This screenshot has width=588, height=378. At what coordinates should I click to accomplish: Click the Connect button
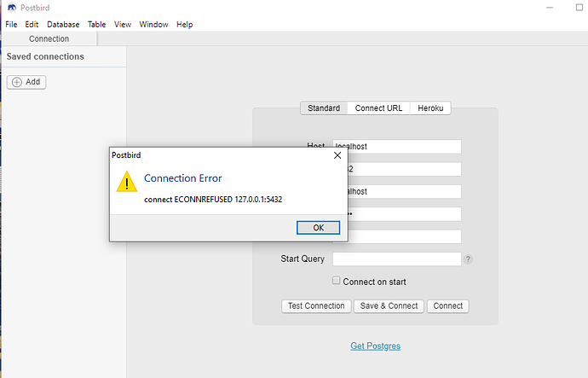click(x=447, y=306)
